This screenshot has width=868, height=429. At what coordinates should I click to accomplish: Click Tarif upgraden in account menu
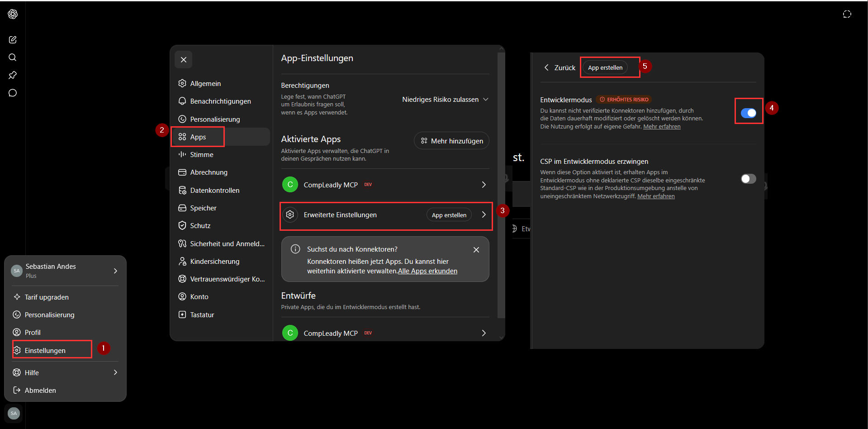tap(65, 297)
